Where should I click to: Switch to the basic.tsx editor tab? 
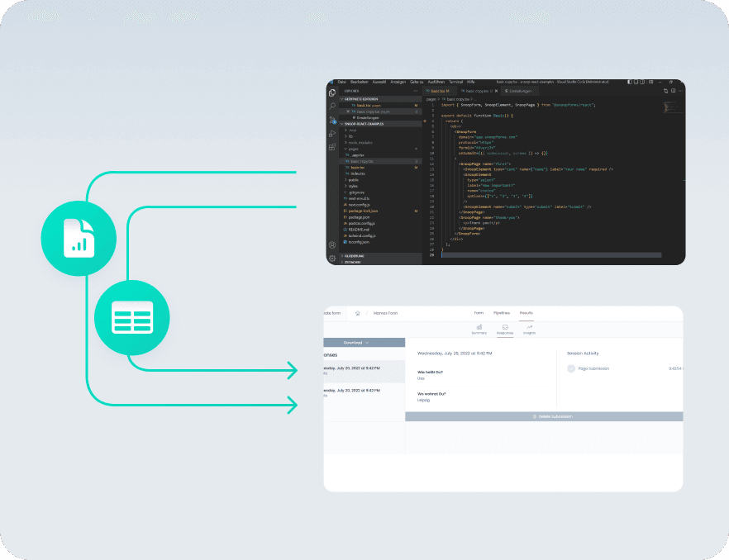tap(440, 91)
